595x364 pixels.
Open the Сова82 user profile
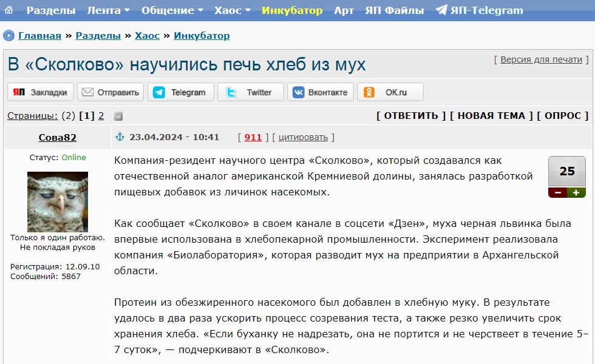pos(57,137)
